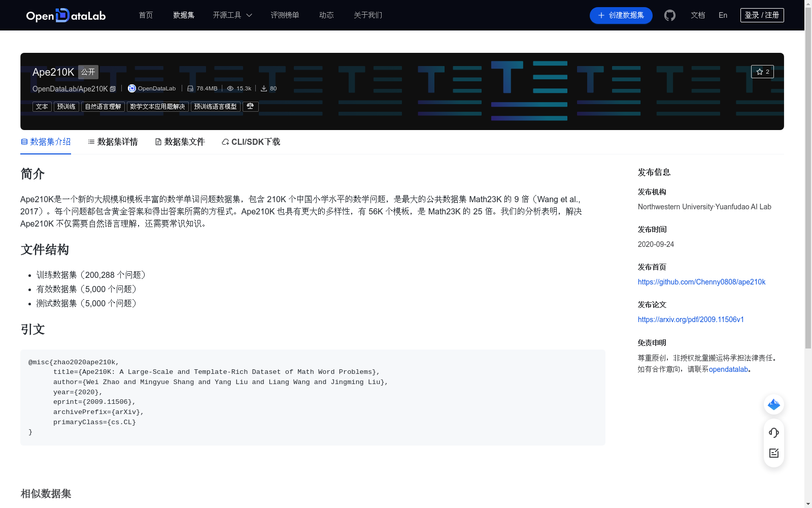Open the arxiv.org paper link

coord(691,320)
